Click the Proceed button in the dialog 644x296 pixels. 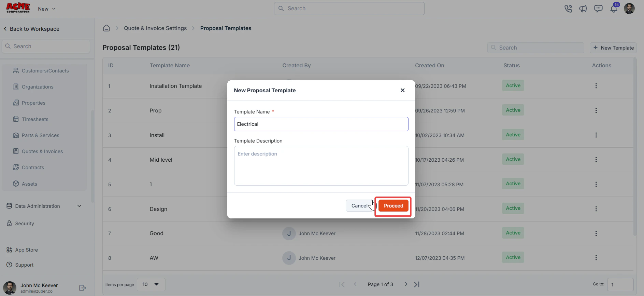(393, 206)
